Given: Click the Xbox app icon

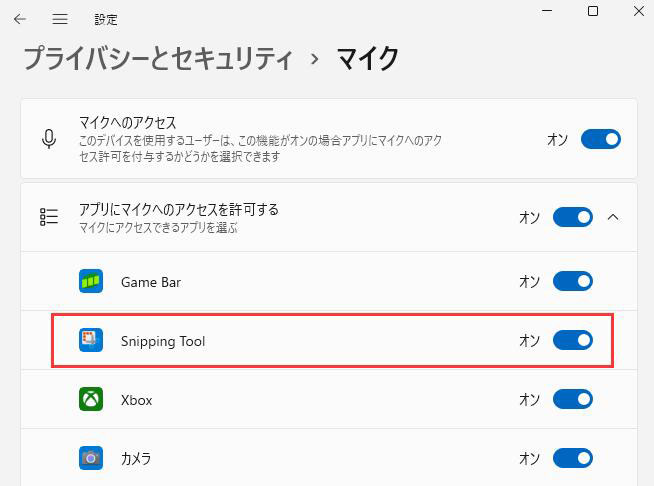Looking at the screenshot, I should pyautogui.click(x=91, y=400).
